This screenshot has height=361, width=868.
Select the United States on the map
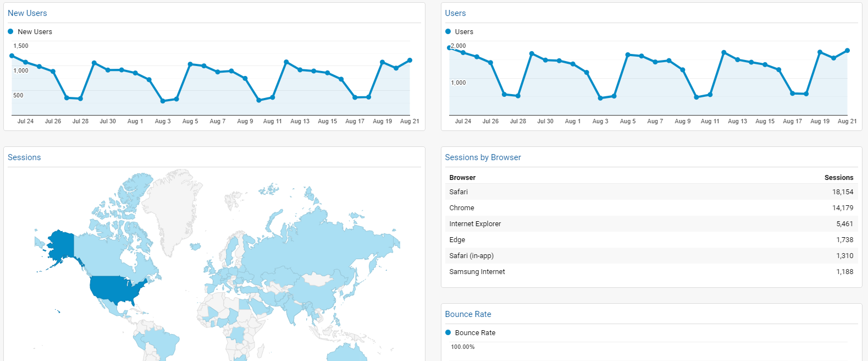click(117, 289)
